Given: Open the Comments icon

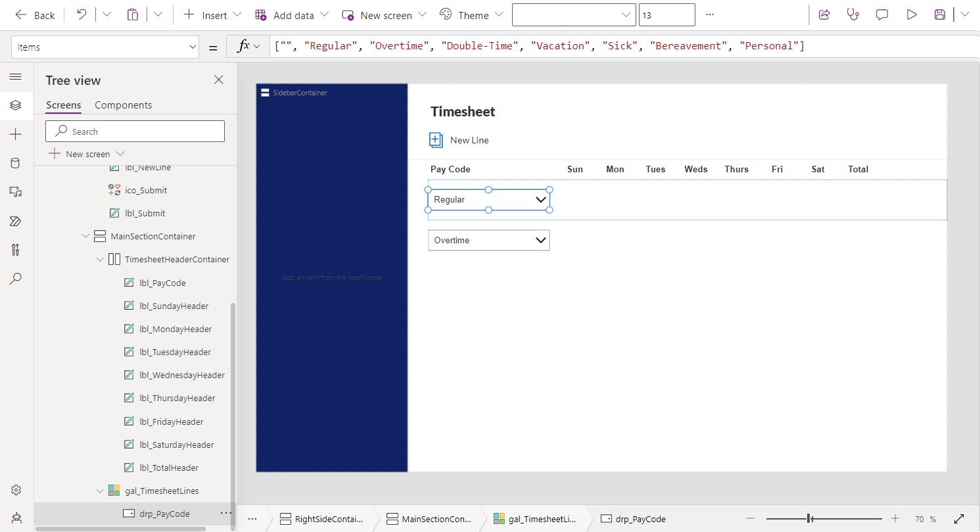Looking at the screenshot, I should click(882, 14).
